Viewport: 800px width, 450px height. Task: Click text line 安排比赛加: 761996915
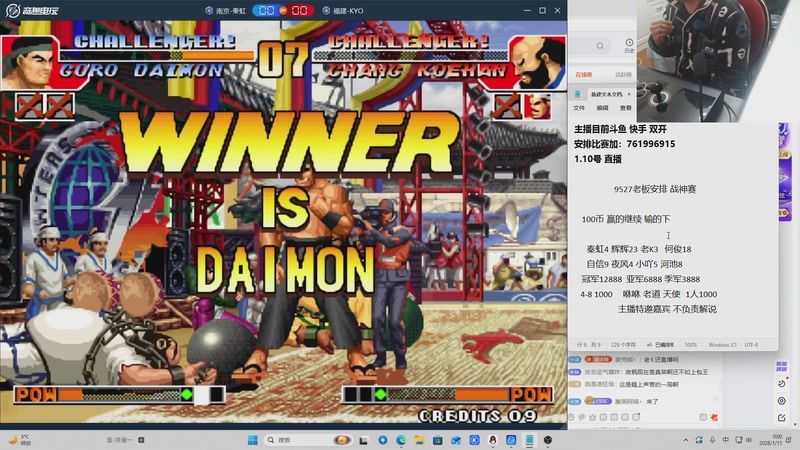624,144
